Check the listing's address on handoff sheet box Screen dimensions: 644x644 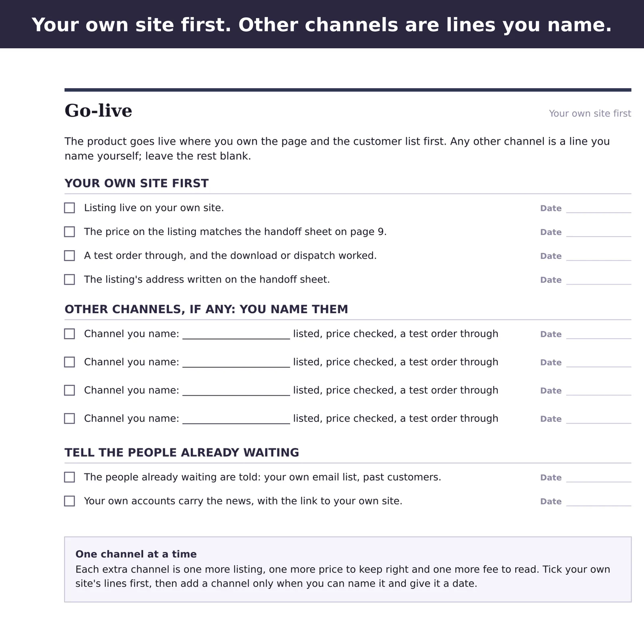[x=69, y=279]
